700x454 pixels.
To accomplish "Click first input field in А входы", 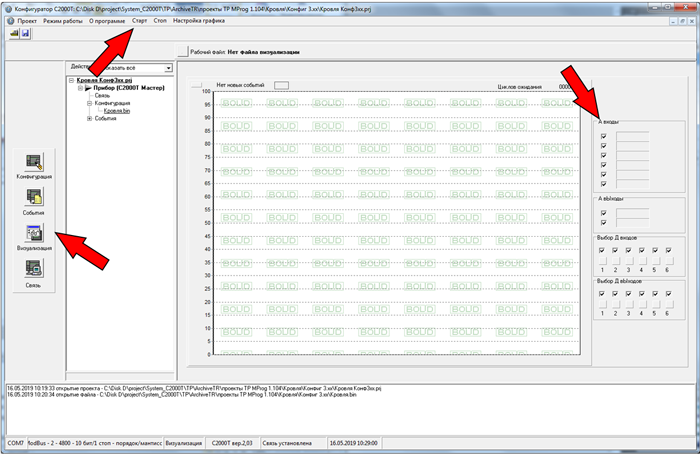I will pyautogui.click(x=632, y=135).
